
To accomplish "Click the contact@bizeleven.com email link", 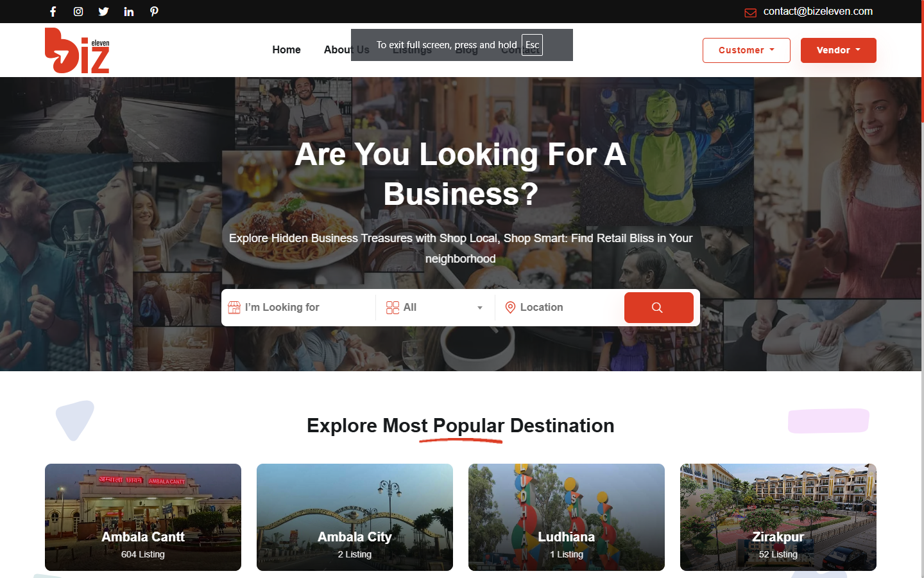I will pyautogui.click(x=817, y=12).
